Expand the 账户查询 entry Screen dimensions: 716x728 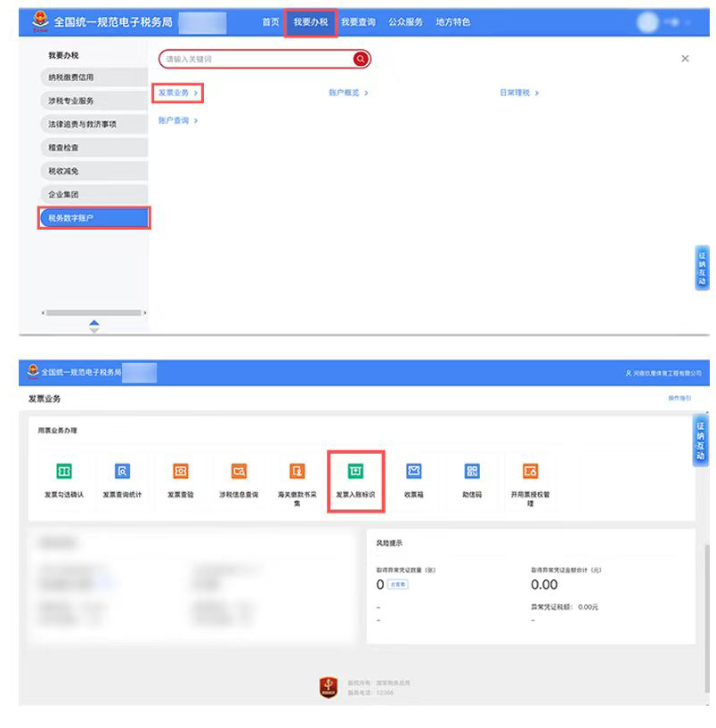tap(178, 120)
